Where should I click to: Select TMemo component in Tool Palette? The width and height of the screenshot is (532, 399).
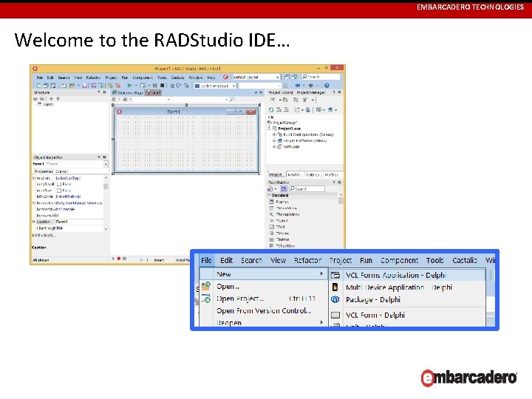[279, 233]
